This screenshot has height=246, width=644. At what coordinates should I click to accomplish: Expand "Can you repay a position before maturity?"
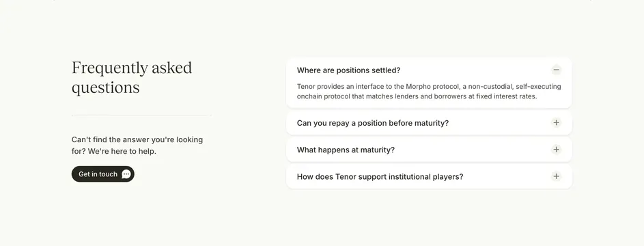tap(429, 123)
